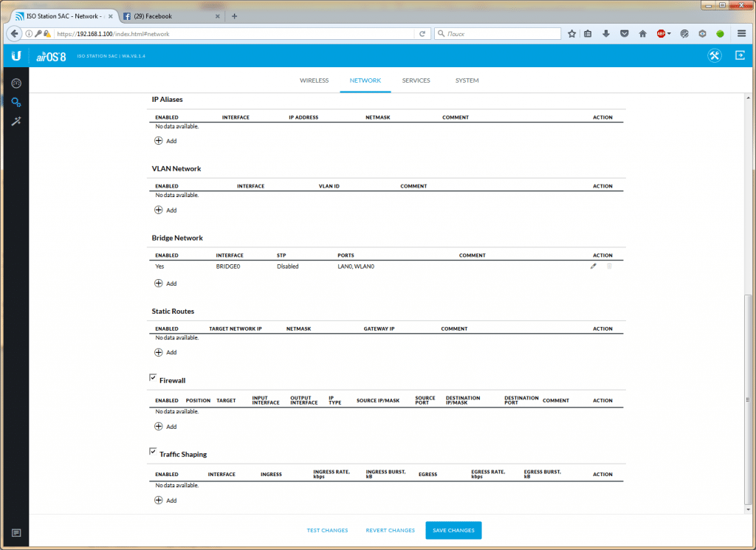The image size is (756, 550).
Task: Delete the BRIDGE0 entry with trash icon
Action: pyautogui.click(x=609, y=267)
